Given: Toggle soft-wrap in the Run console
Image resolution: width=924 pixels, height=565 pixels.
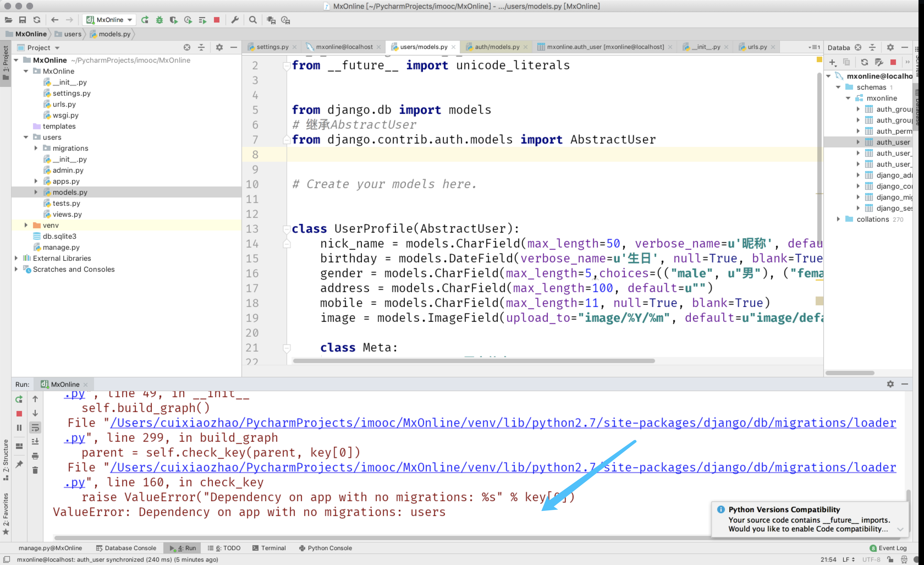Looking at the screenshot, I should coord(35,427).
